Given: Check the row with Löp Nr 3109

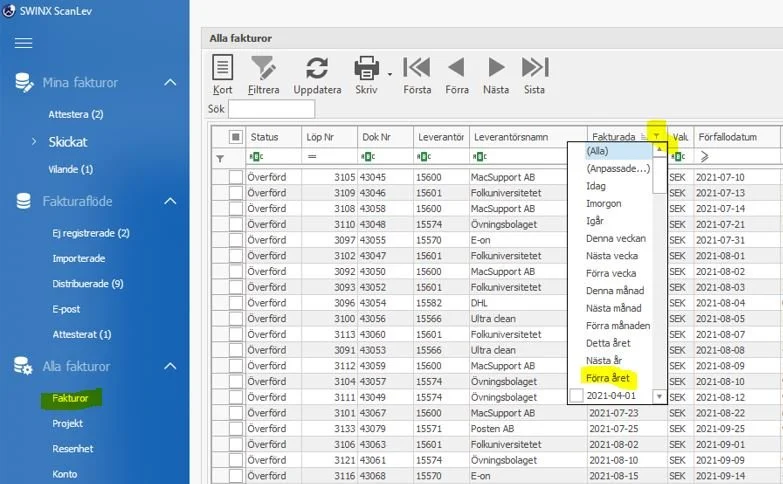Looking at the screenshot, I should pyautogui.click(x=236, y=193).
